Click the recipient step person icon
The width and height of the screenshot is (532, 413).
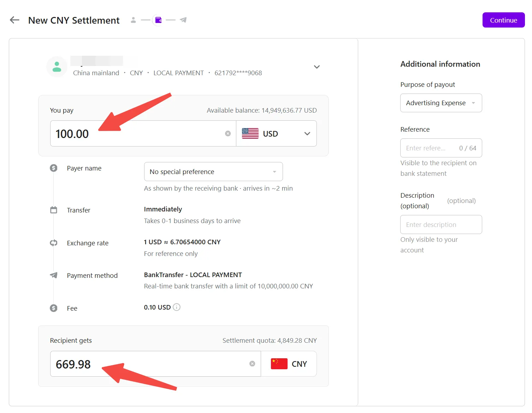(133, 20)
